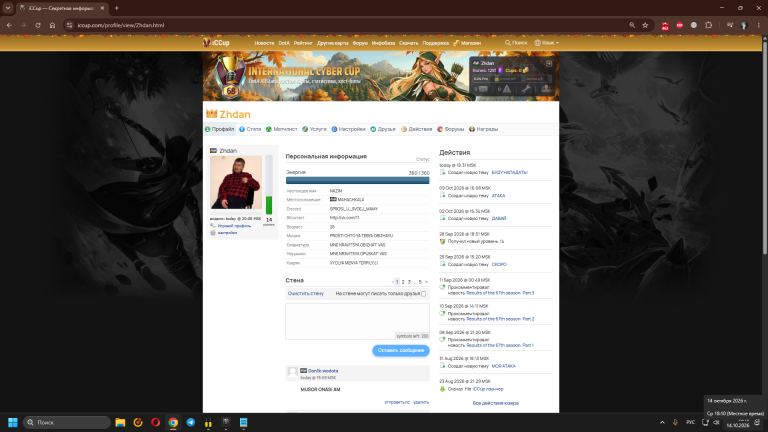Switch to the Стата tab
The image size is (768, 432).
pyautogui.click(x=250, y=129)
